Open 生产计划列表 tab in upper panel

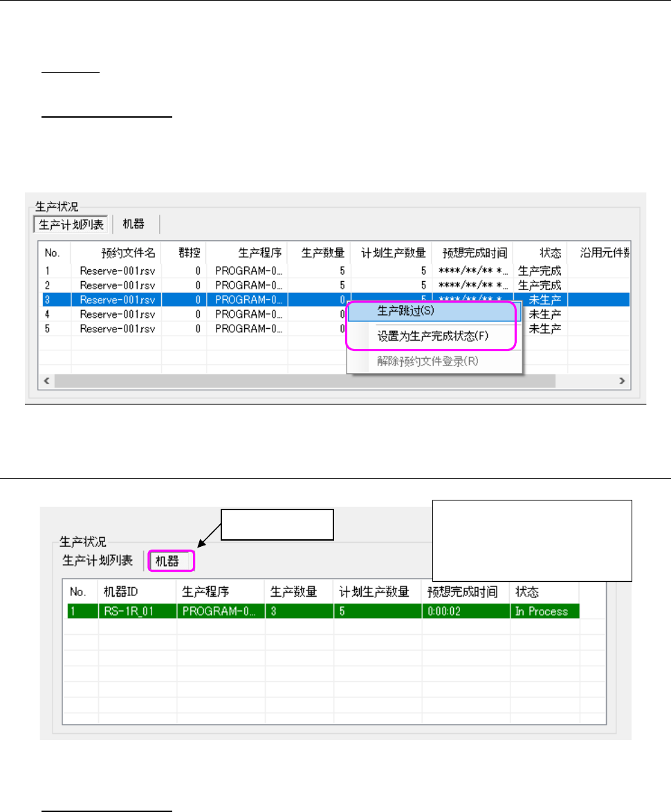(71, 224)
